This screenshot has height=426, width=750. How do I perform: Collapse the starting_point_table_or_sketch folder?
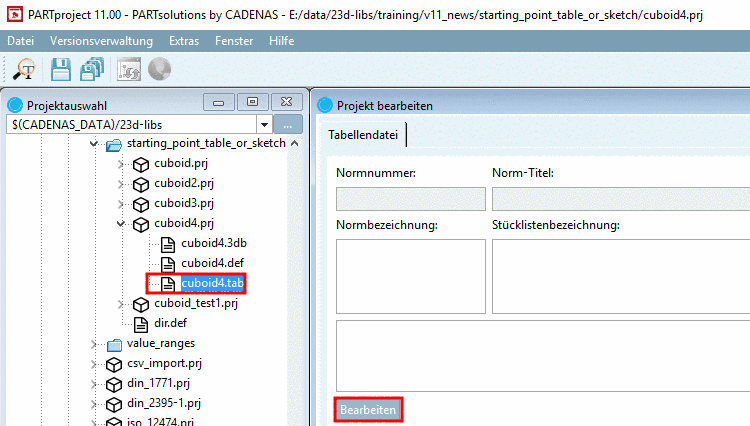tap(94, 143)
